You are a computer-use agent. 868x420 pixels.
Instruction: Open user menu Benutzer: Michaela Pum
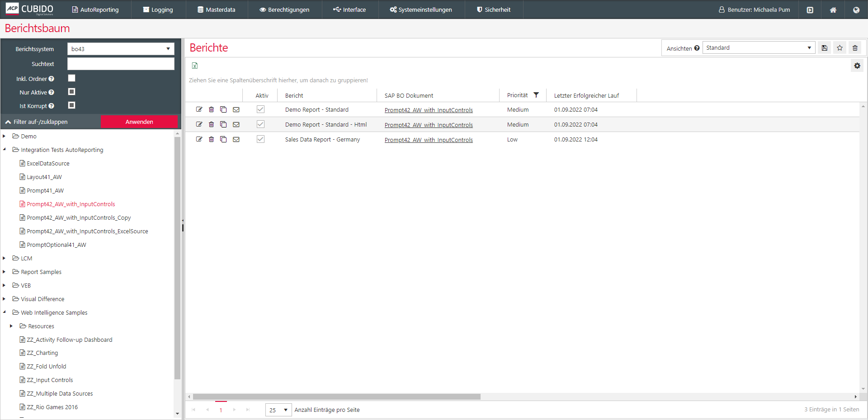click(x=755, y=9)
